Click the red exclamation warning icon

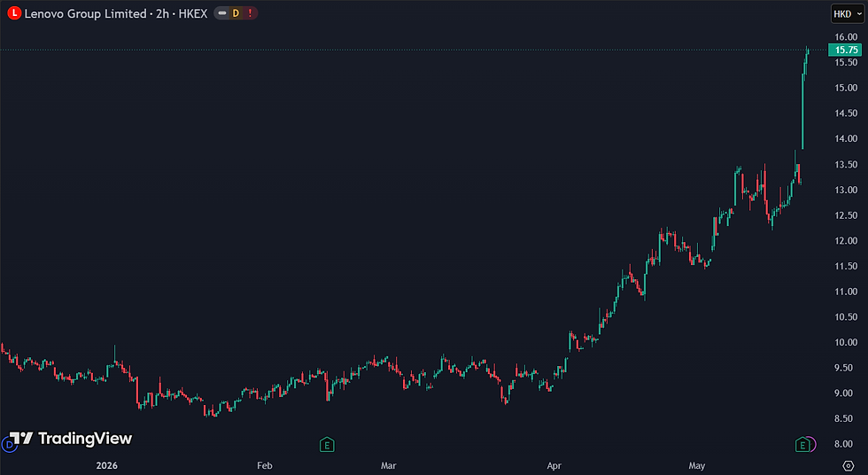[x=250, y=13]
